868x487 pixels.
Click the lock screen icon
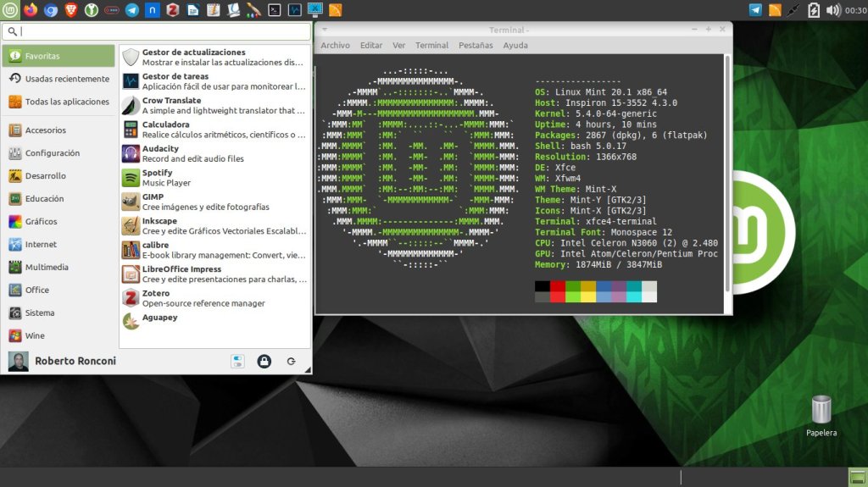264,362
